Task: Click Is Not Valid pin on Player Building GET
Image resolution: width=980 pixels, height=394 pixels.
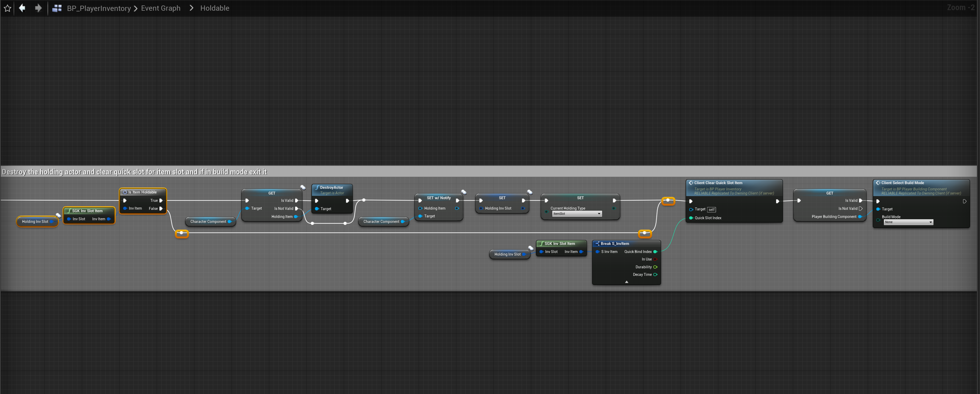Action: [860, 208]
